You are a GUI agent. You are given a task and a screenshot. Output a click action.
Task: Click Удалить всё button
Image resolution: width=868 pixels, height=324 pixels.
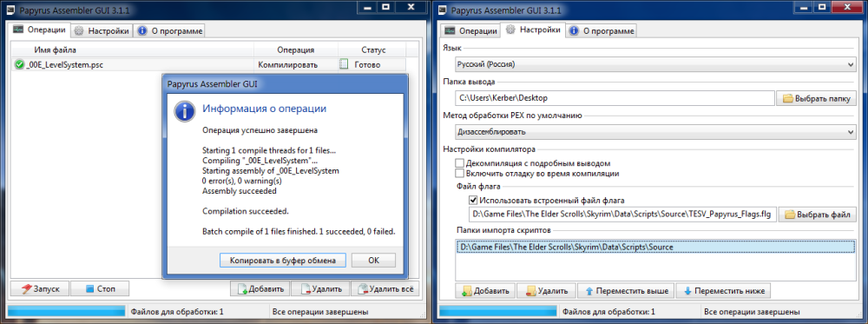pos(385,288)
